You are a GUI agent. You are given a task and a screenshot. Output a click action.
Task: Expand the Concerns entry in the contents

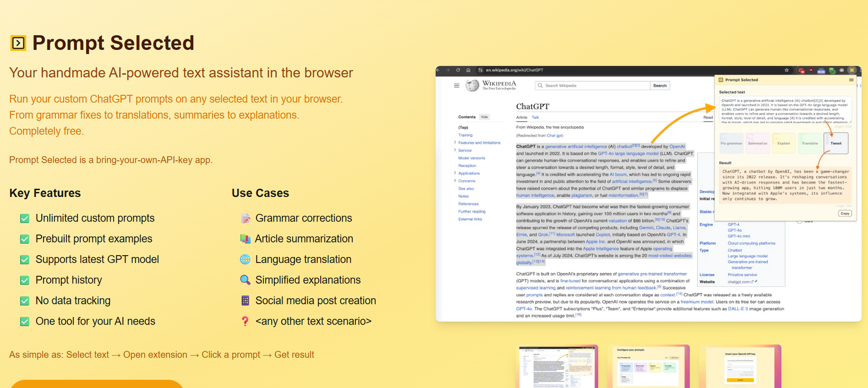coord(455,181)
